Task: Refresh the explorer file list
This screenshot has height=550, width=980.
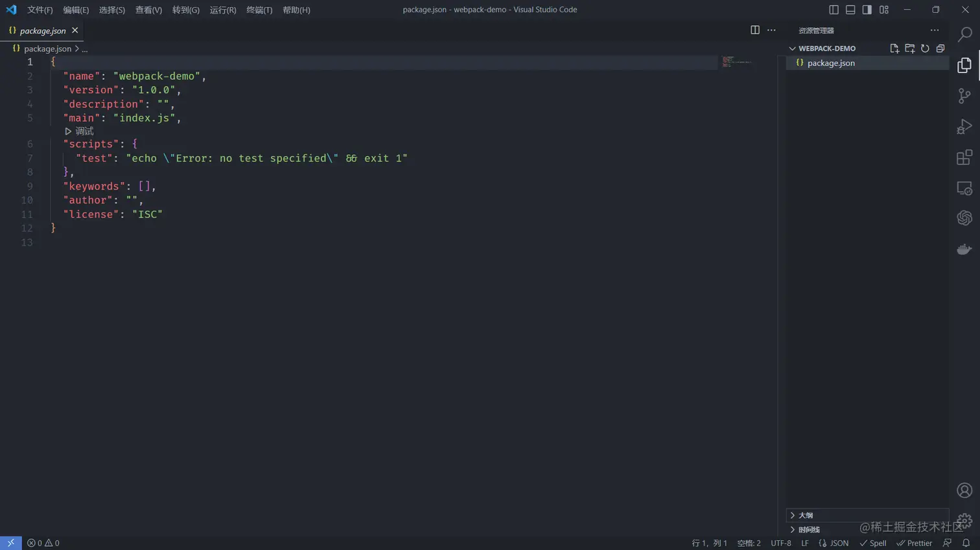Action: point(925,49)
